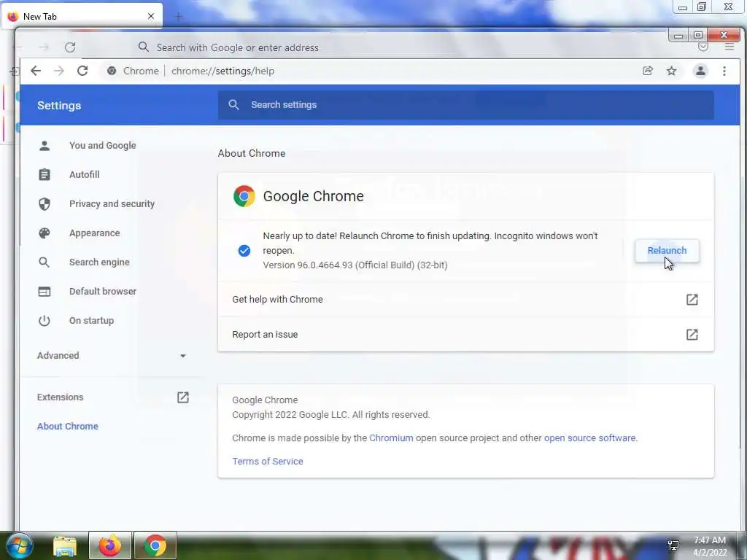The width and height of the screenshot is (747, 560).
Task: Click the Copyright 2022 Google LLC text
Action: coord(331,415)
